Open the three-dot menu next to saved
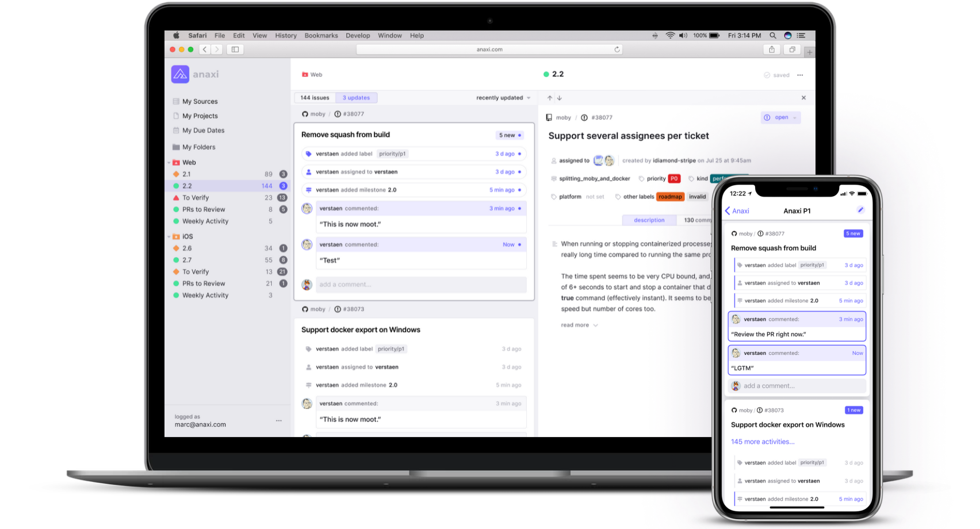The height and width of the screenshot is (529, 980). coord(800,75)
